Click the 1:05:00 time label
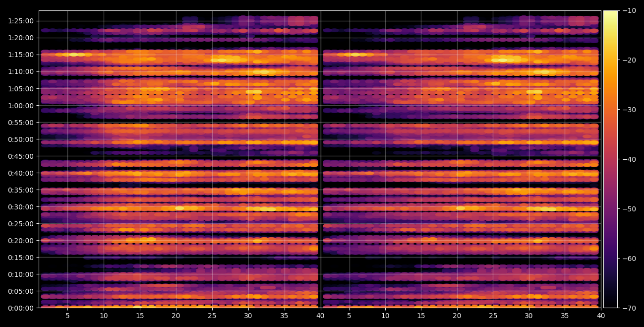Viewport: 644px width, 327px height. (x=20, y=88)
